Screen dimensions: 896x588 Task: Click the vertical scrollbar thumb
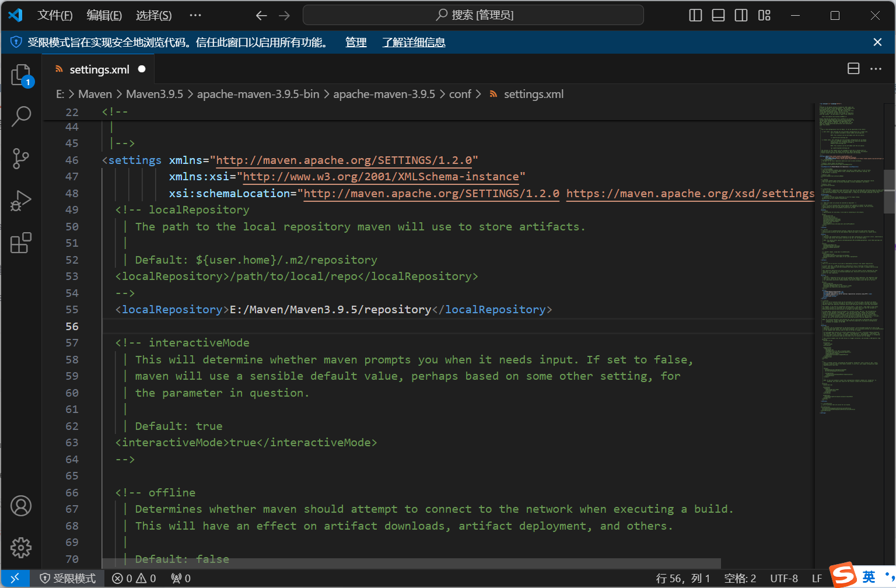890,192
